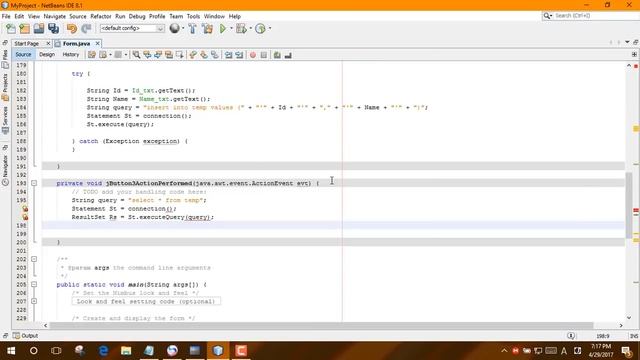Image resolution: width=640 pixels, height=360 pixels.
Task: Click the Save All toolbar icon
Action: [x=53, y=29]
